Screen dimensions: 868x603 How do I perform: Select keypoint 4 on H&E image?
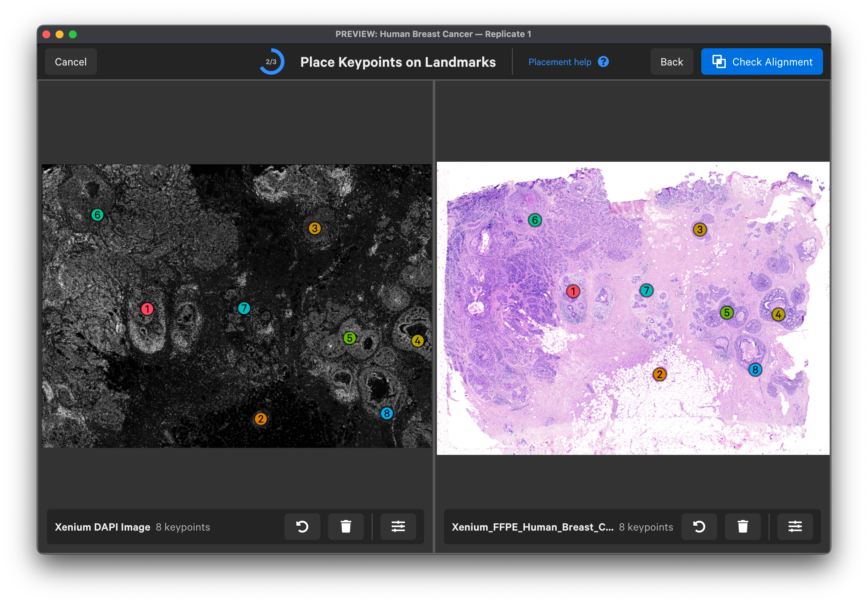[x=778, y=314]
